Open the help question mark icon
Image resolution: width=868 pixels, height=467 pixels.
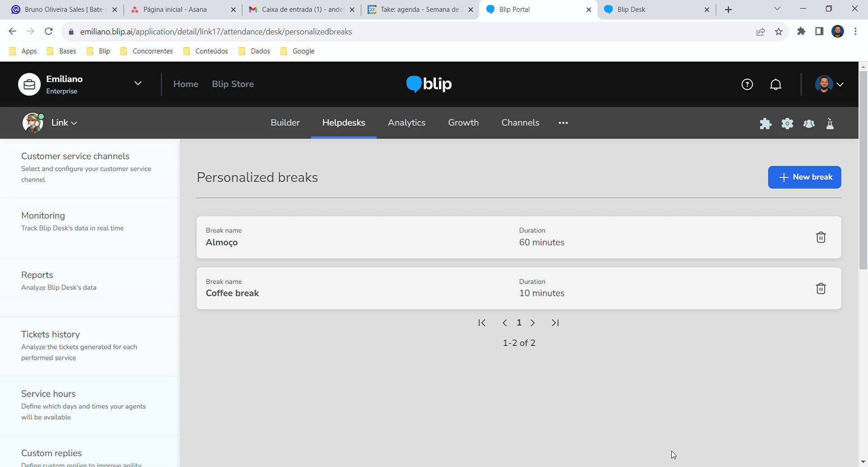click(747, 85)
